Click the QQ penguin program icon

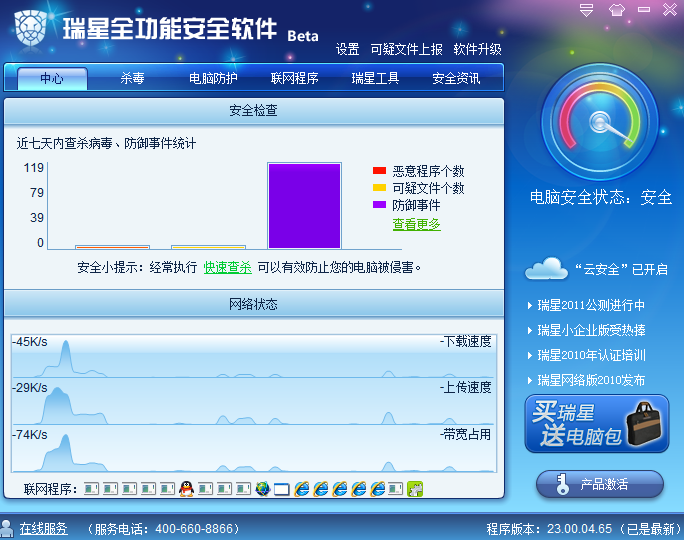[x=186, y=489]
